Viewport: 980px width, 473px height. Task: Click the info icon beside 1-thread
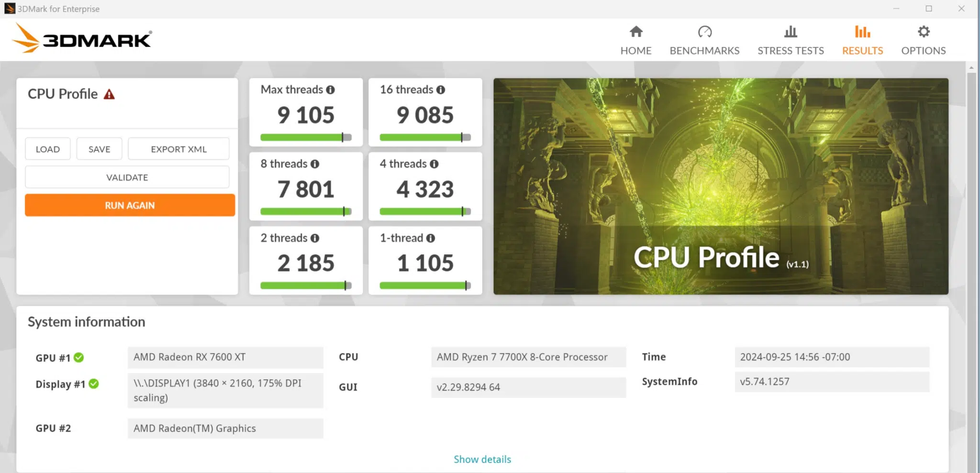[x=431, y=238]
